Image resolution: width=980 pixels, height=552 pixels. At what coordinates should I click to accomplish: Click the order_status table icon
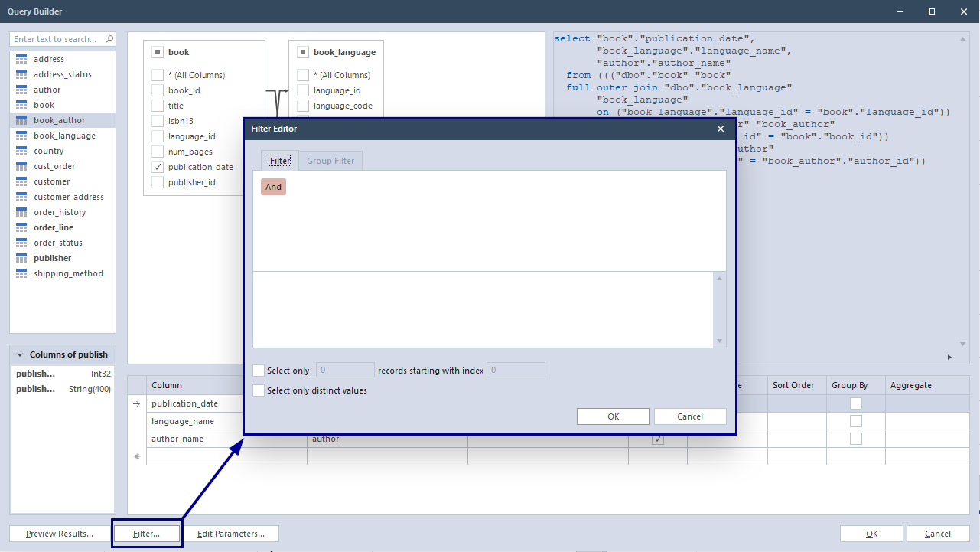click(x=21, y=243)
